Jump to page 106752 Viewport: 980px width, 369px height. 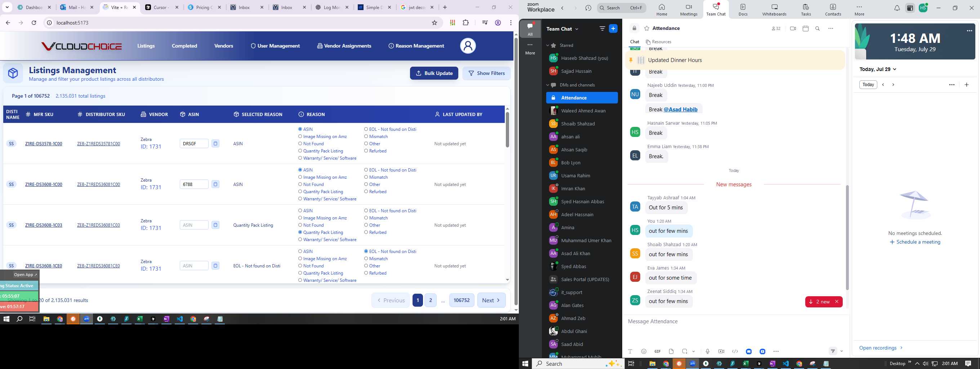462,300
